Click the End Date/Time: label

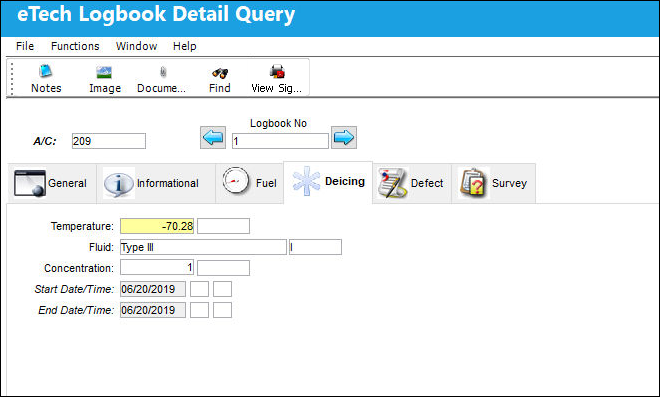point(76,310)
